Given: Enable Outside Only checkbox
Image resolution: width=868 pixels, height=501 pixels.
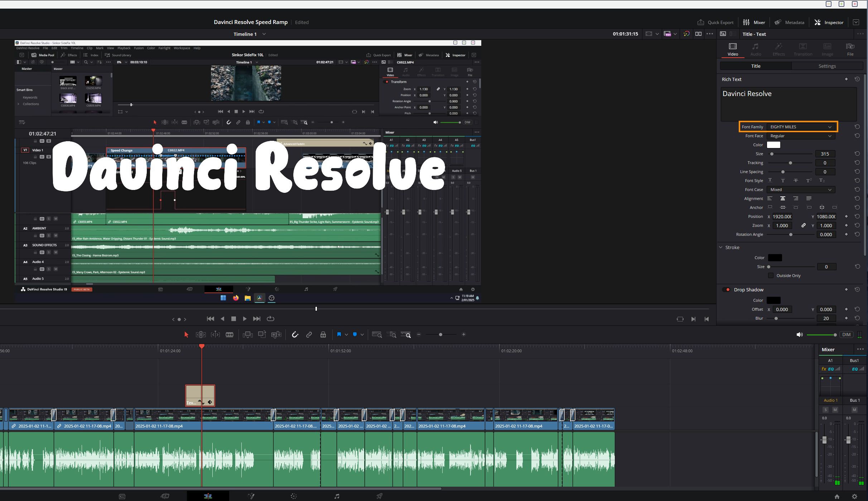Looking at the screenshot, I should tap(771, 276).
